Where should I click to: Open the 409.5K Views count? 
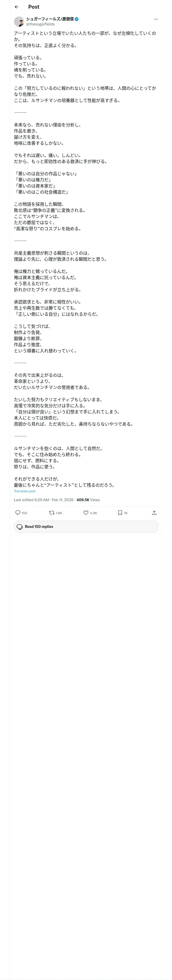(x=88, y=500)
